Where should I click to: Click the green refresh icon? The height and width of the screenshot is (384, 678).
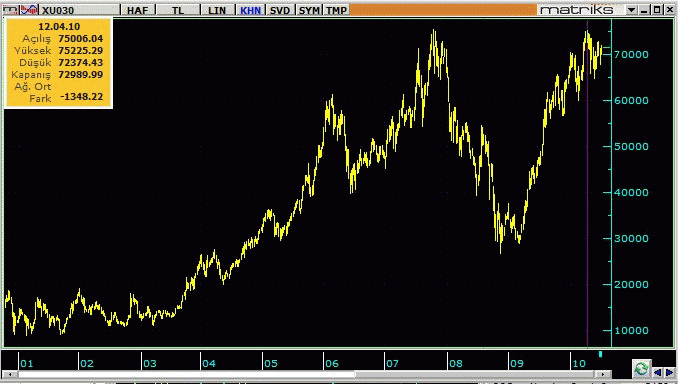click(x=641, y=368)
